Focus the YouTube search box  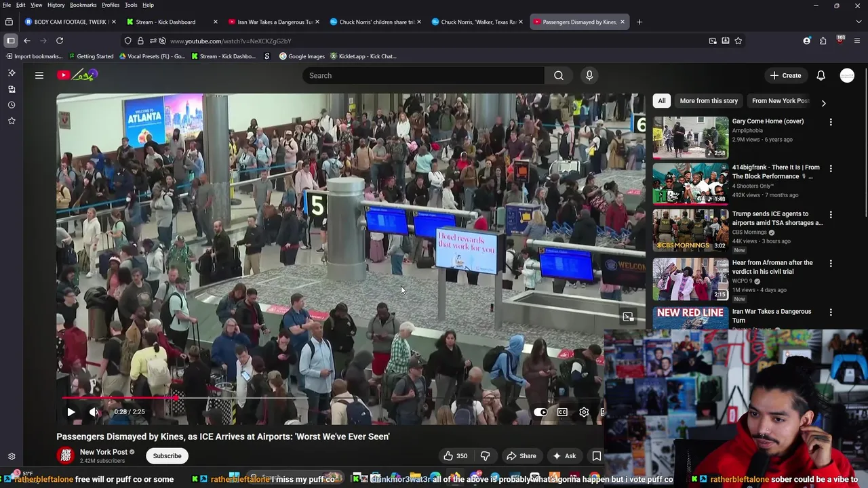423,75
